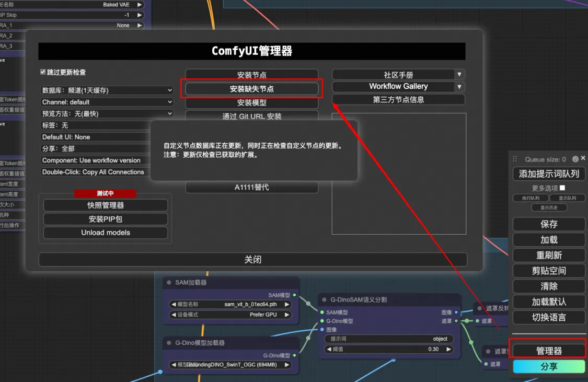The image size is (588, 382).
Task: Collapse the SAM加载器 node via its dot
Action: [169, 282]
